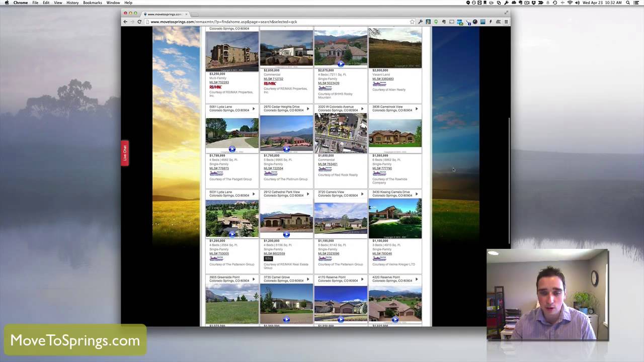
Task: Expand arrow beside 3836 Camelrock View
Action: 417,109
